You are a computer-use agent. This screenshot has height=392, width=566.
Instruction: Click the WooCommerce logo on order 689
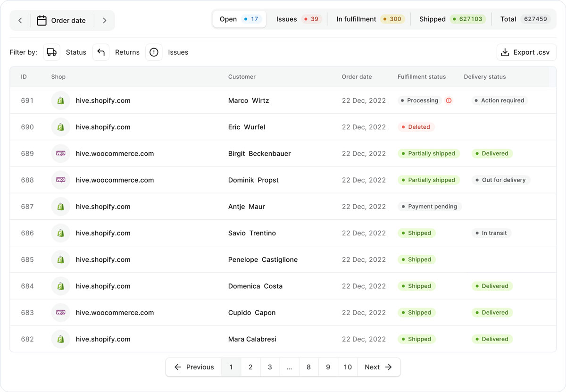(x=60, y=153)
